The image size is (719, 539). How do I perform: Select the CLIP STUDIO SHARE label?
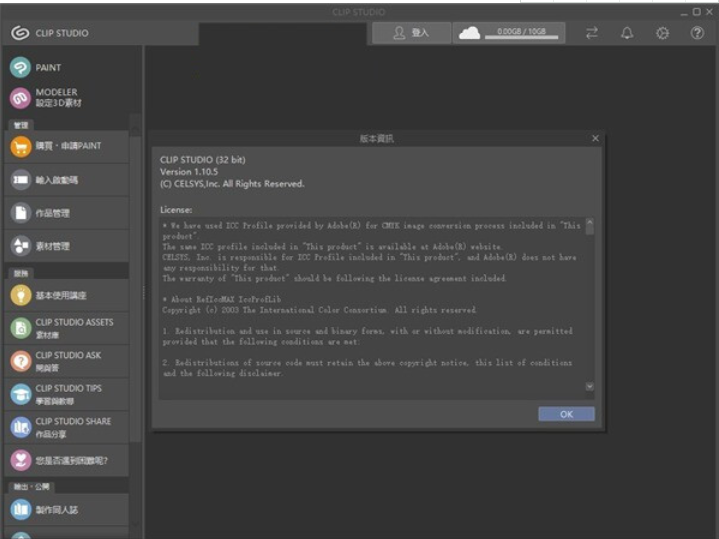point(73,422)
